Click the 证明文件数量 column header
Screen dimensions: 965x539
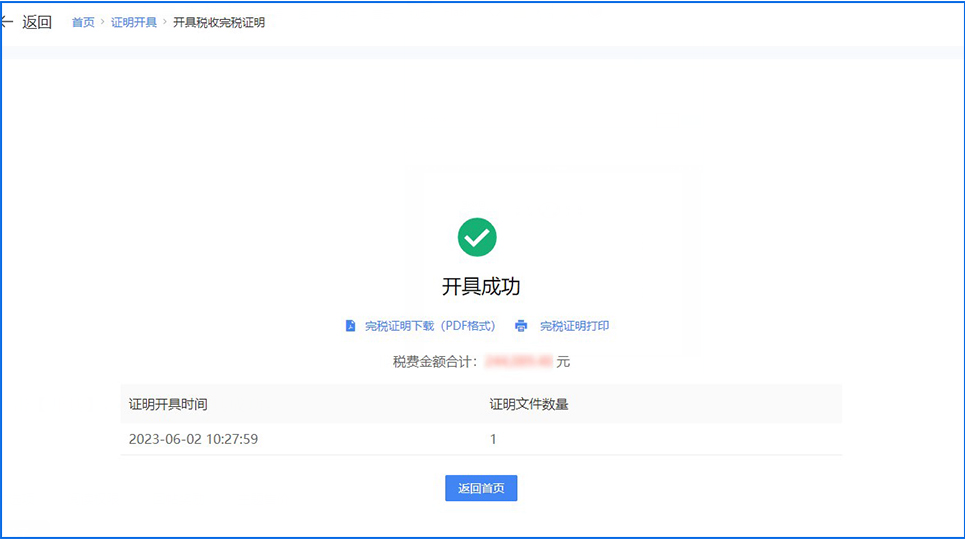pos(529,404)
